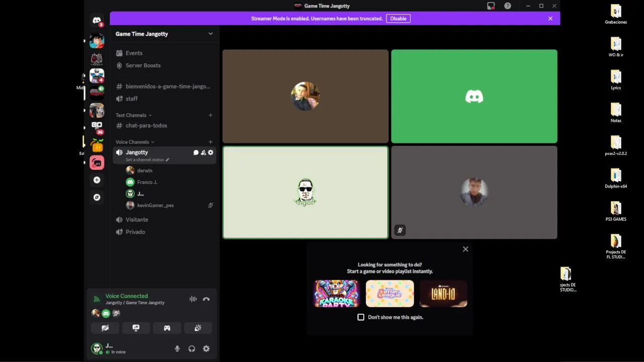
Task: Click the muted grey user video tile
Action: pos(474,193)
